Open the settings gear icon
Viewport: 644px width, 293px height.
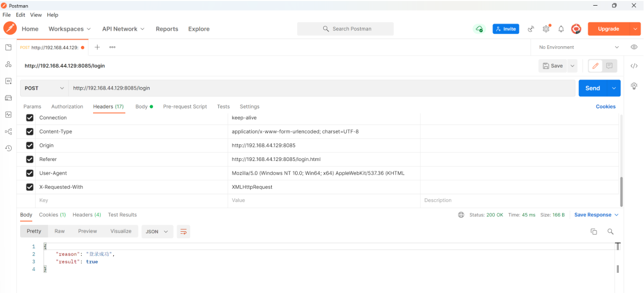tap(546, 29)
